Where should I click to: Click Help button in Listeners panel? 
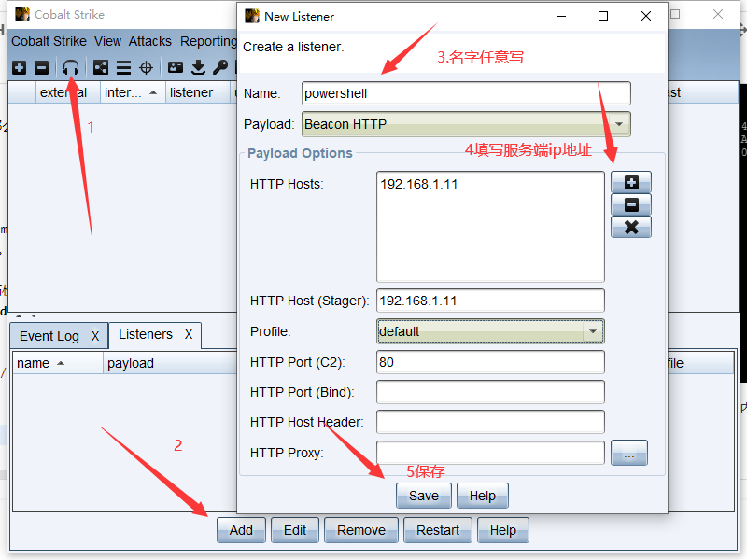click(503, 530)
